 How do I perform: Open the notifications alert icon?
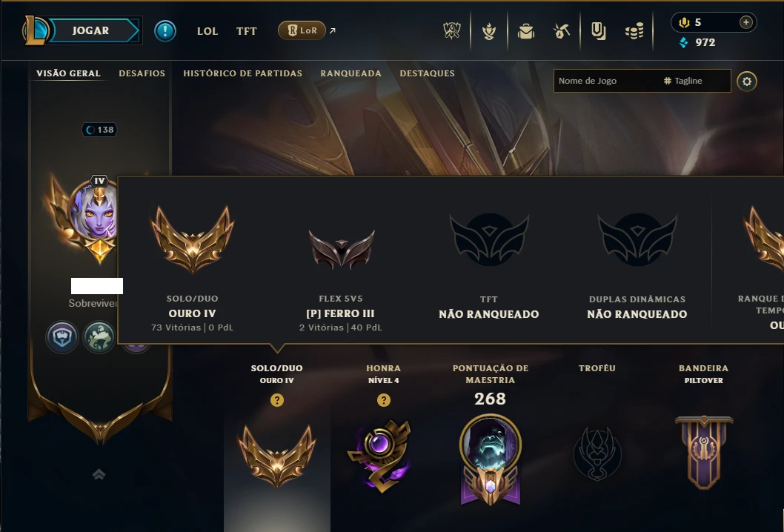(x=165, y=31)
